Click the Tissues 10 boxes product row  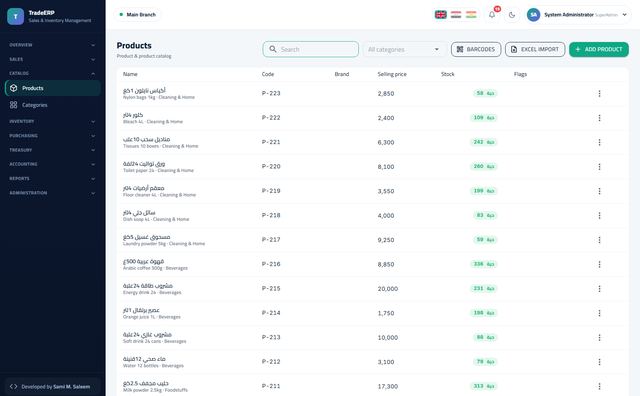click(x=372, y=142)
